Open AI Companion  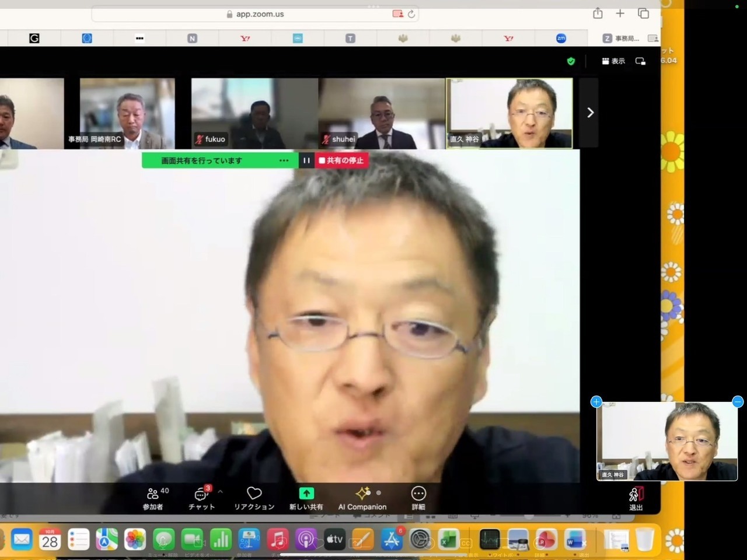click(x=362, y=498)
